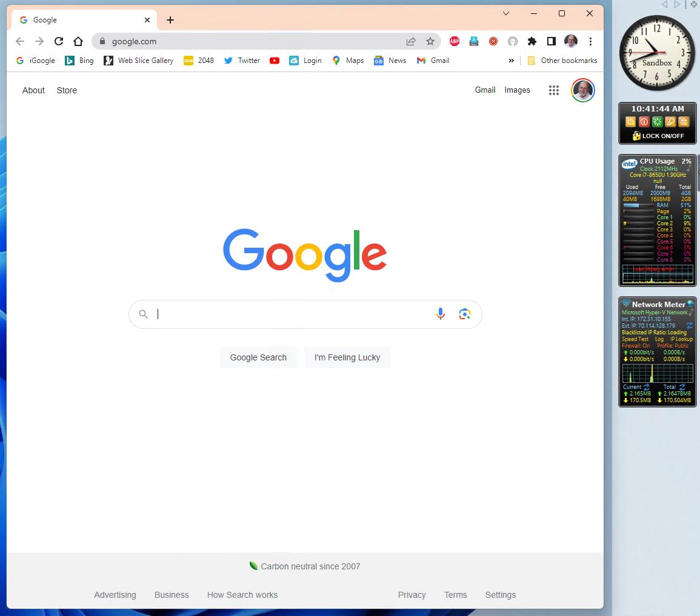Open the Twitter bookmark
The image size is (700, 616).
pyautogui.click(x=242, y=61)
